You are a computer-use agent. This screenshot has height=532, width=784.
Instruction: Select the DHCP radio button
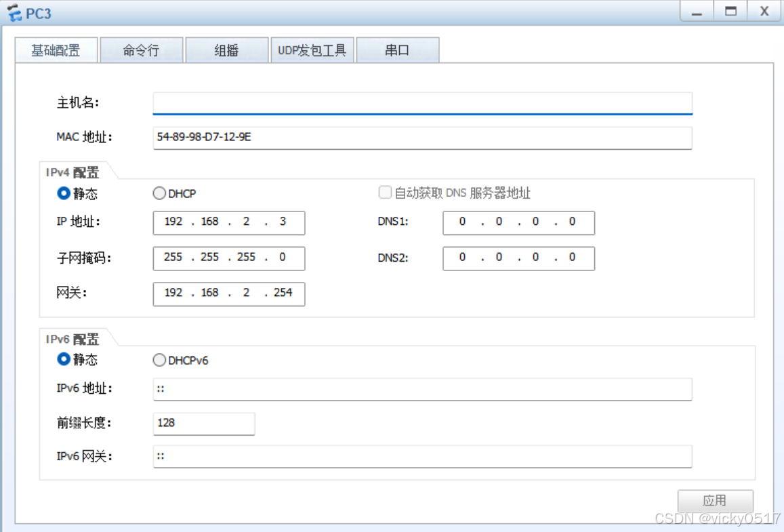(159, 193)
